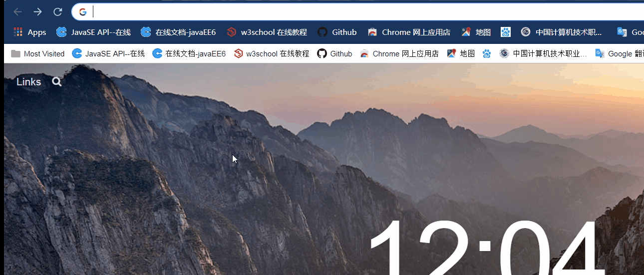The image size is (644, 275).
Task: Open Apps in the dark bookmarks bar
Action: click(30, 32)
